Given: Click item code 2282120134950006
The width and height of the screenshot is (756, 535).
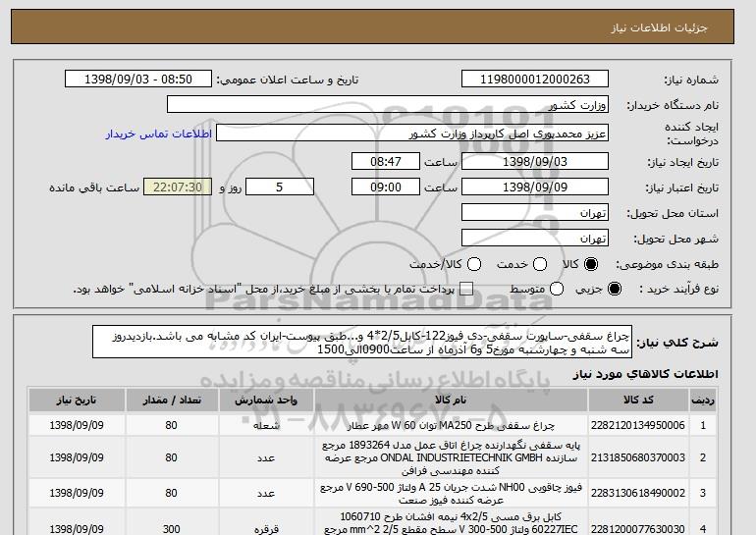Looking at the screenshot, I should click(638, 425).
